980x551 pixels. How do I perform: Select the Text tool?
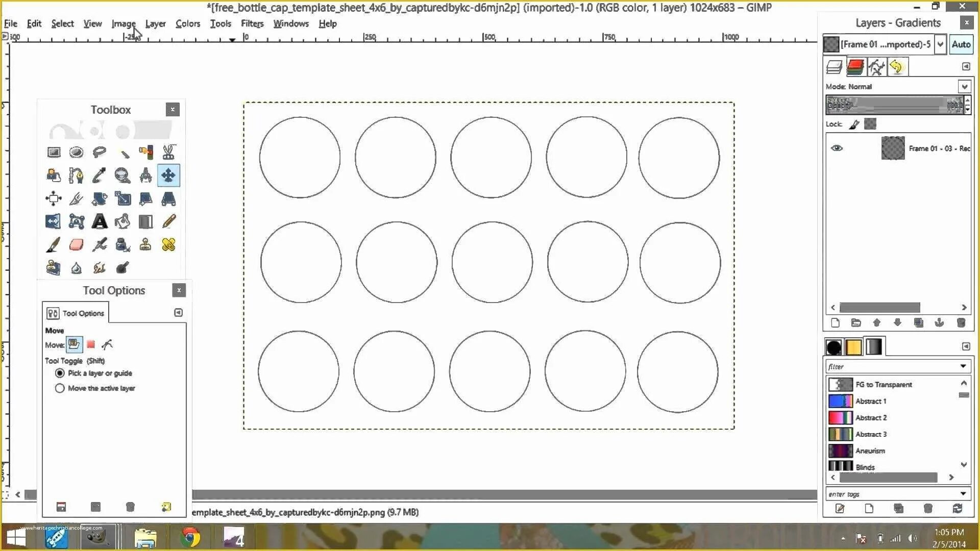[100, 221]
